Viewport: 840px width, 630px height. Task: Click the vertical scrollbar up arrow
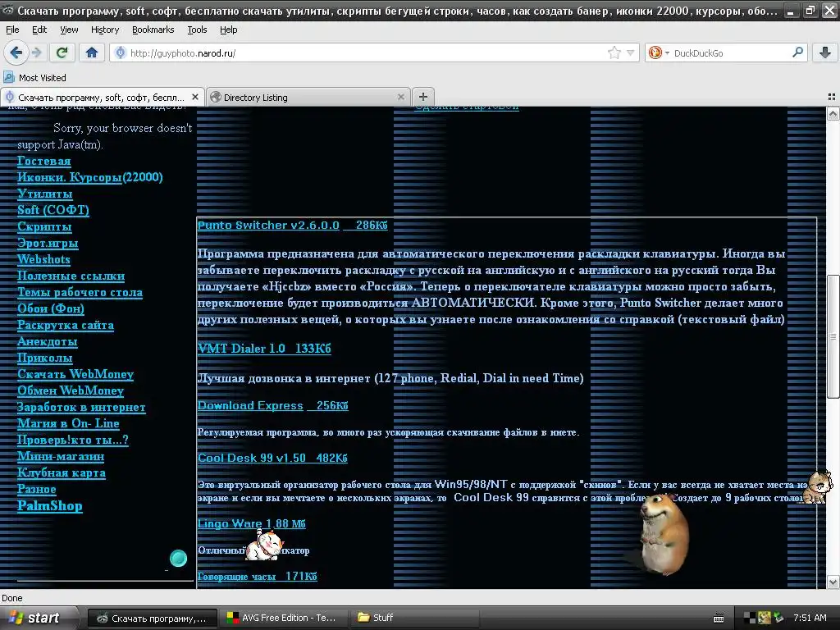pos(833,113)
